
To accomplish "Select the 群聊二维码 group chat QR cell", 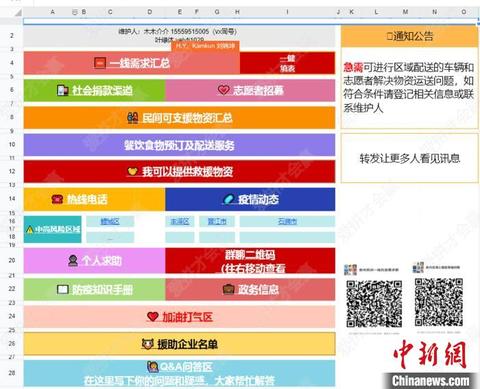I will 250,261.
